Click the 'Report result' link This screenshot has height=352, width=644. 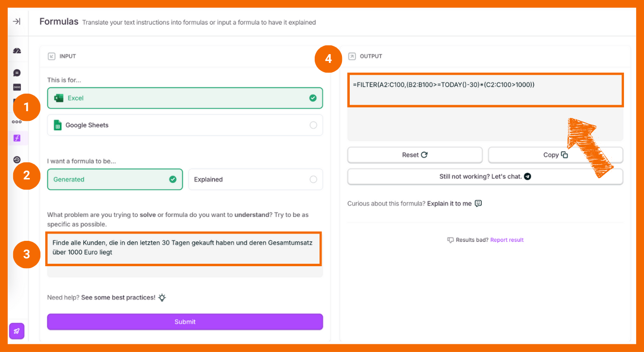pos(507,240)
